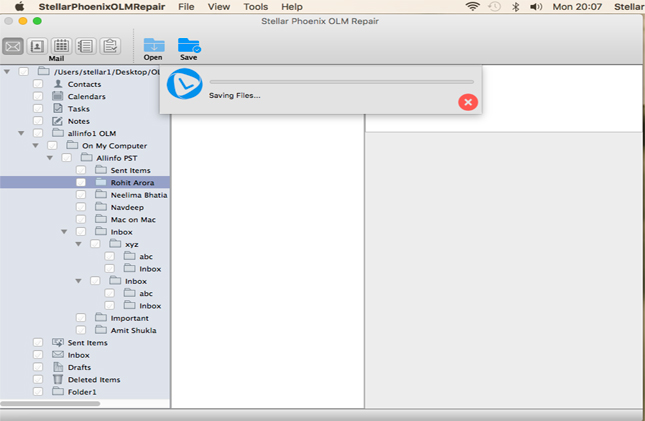645x421 pixels.
Task: Open the Contacts view toolbar icon
Action: tap(37, 46)
